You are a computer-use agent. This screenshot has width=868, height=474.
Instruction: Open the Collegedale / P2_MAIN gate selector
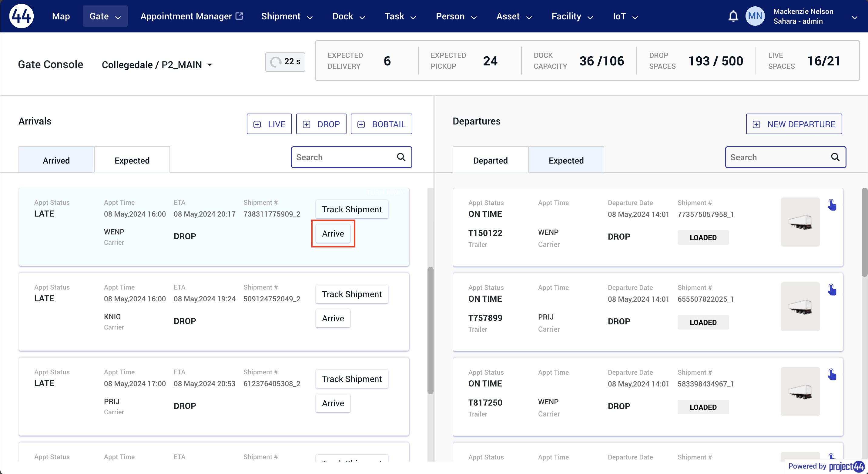[x=157, y=64]
